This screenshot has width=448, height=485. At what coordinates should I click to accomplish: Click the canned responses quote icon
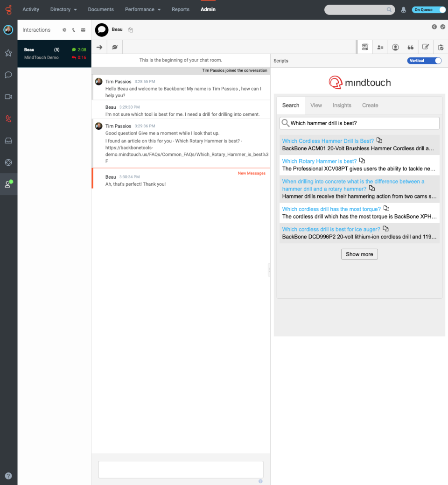tap(410, 47)
